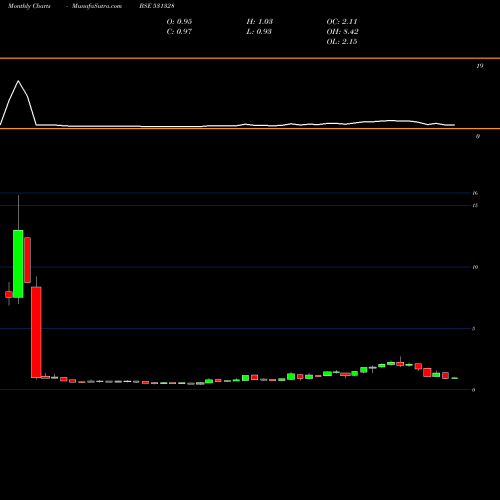Select the price axis label 16
This screenshot has height=500, width=500.
(x=475, y=193)
